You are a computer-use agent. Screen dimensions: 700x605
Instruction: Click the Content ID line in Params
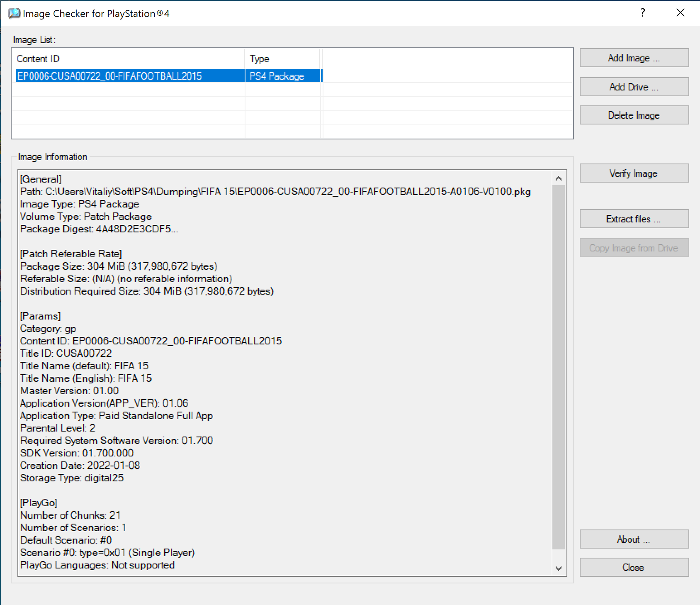tap(151, 341)
